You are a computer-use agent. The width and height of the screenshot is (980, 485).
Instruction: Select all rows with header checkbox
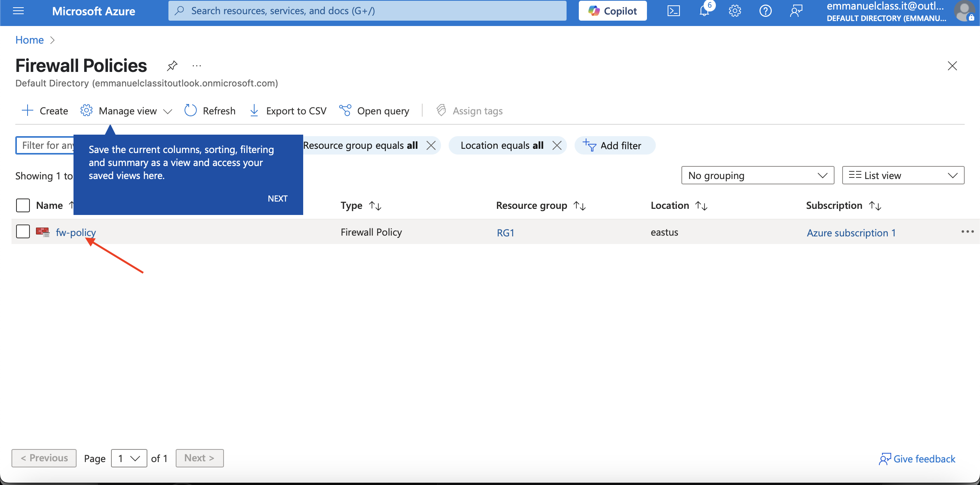pos(23,205)
